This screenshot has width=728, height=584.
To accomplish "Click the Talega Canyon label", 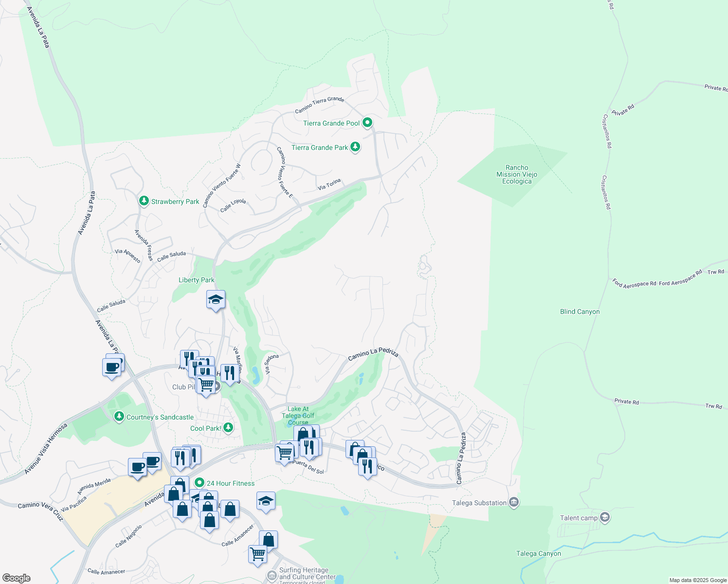I will click(538, 553).
